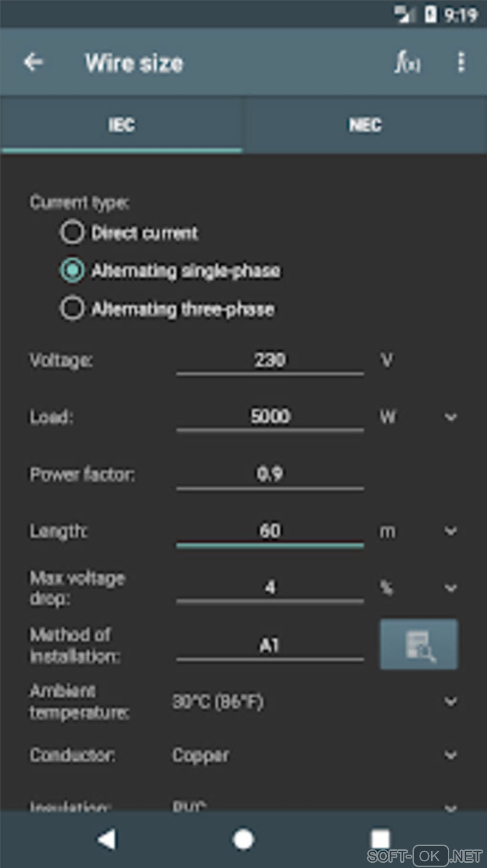Switch to the NEC tab
487x868 pixels.
pos(365,125)
